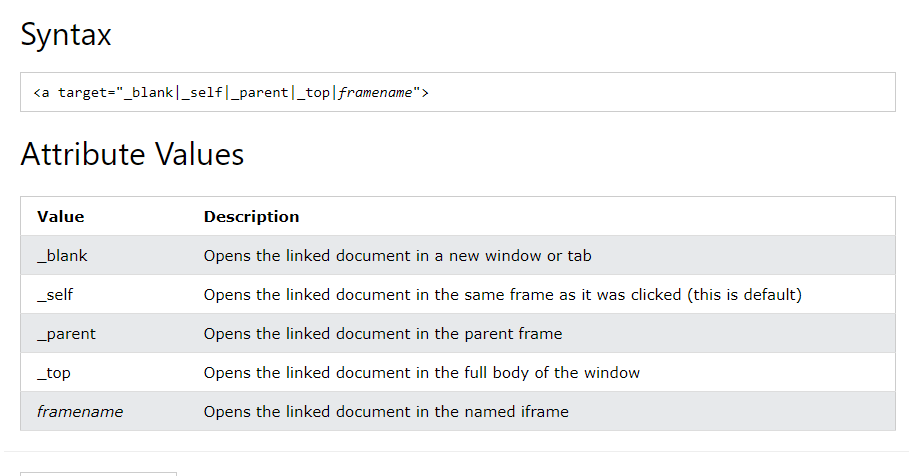Click the _self value cell

click(x=55, y=295)
